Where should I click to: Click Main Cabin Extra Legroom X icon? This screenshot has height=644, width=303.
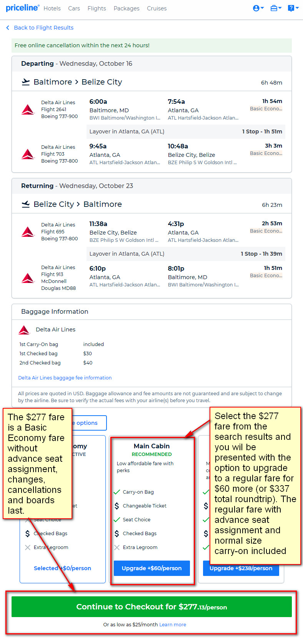[x=117, y=547]
